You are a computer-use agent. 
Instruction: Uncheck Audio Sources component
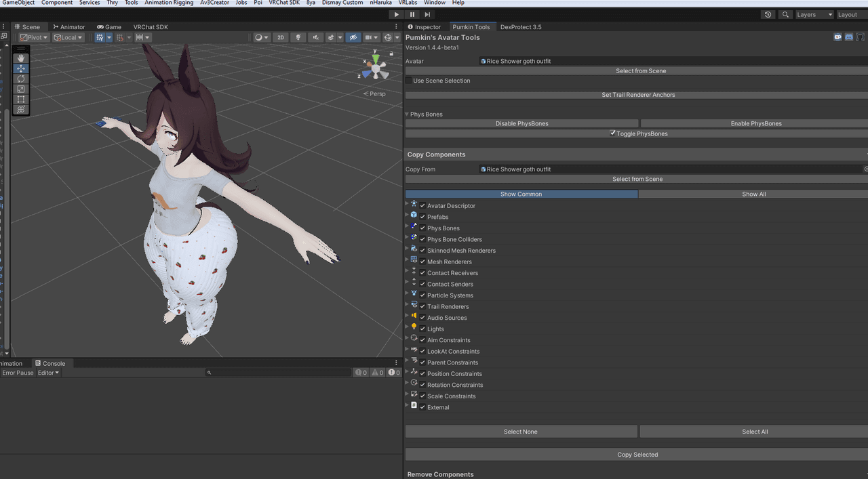point(422,318)
